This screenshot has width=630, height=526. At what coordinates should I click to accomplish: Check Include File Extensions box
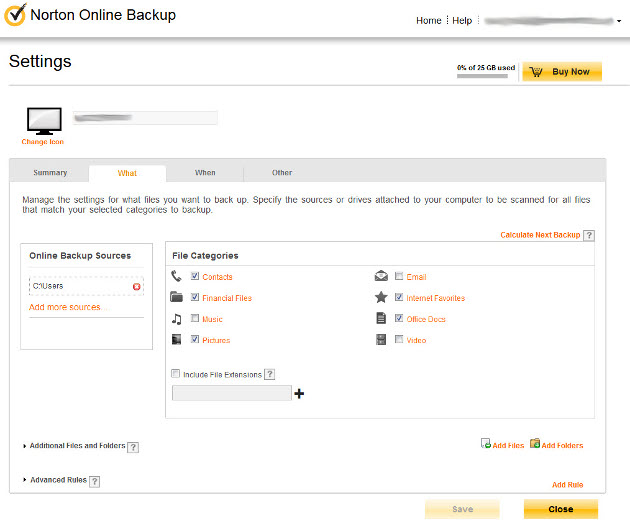(x=176, y=374)
